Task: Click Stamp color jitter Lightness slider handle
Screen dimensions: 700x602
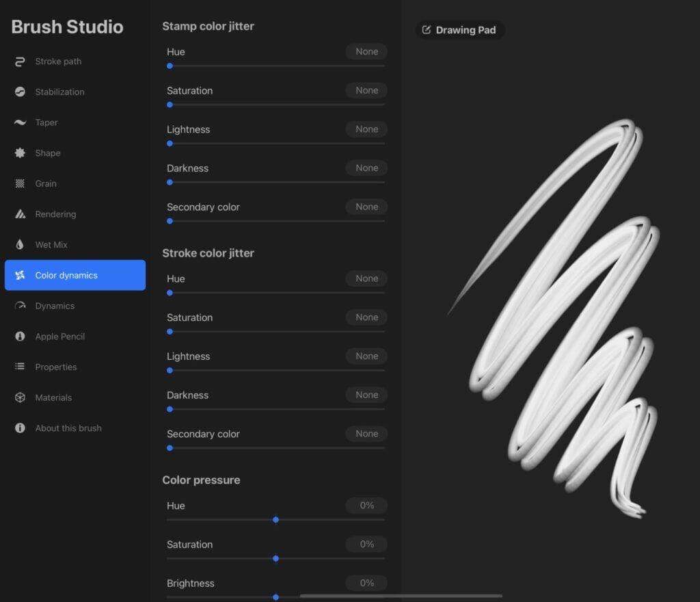Action: click(170, 144)
